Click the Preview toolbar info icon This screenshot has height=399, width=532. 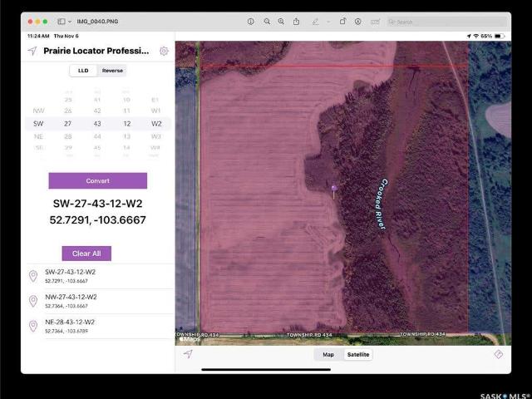coord(251,21)
